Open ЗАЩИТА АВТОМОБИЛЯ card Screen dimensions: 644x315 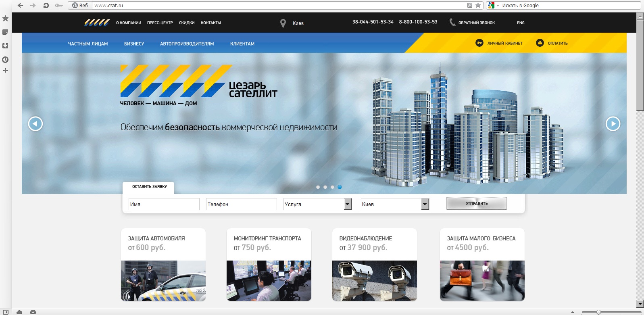coord(163,265)
